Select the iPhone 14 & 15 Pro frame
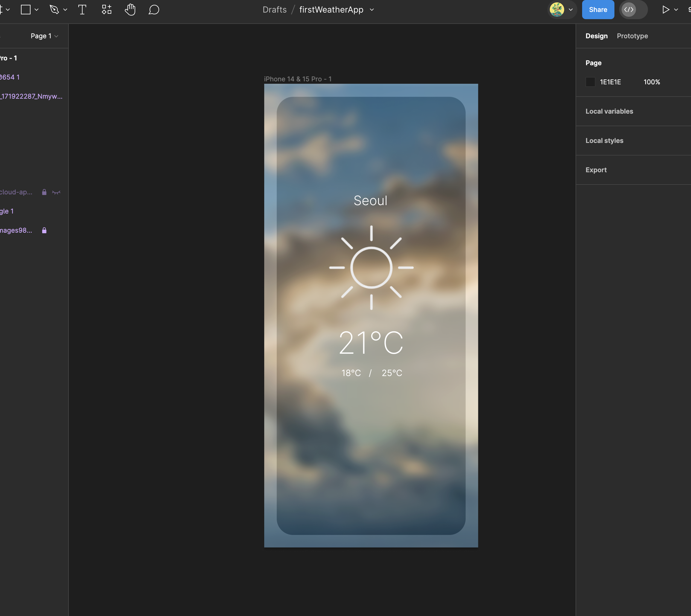 (x=298, y=79)
